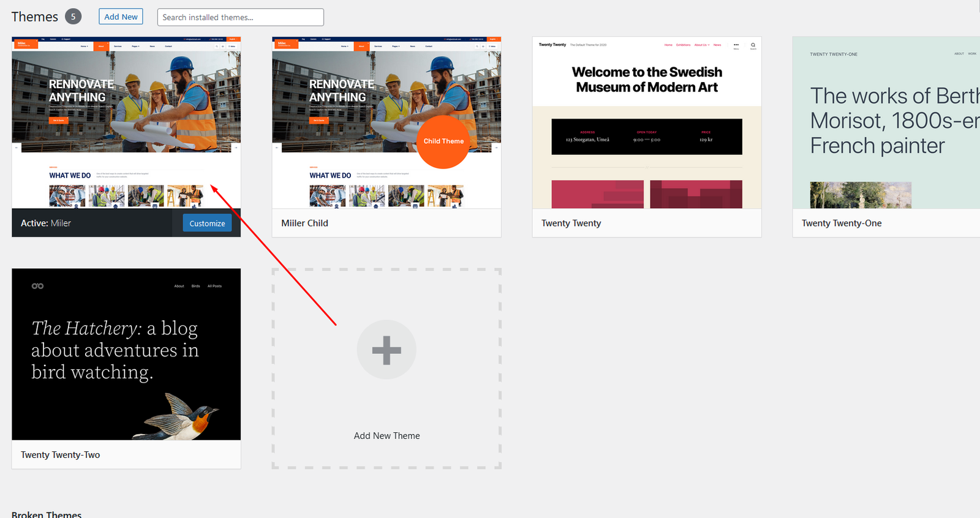Click the black address banner in Twenty Twenty preview
The height and width of the screenshot is (518, 980).
646,137
